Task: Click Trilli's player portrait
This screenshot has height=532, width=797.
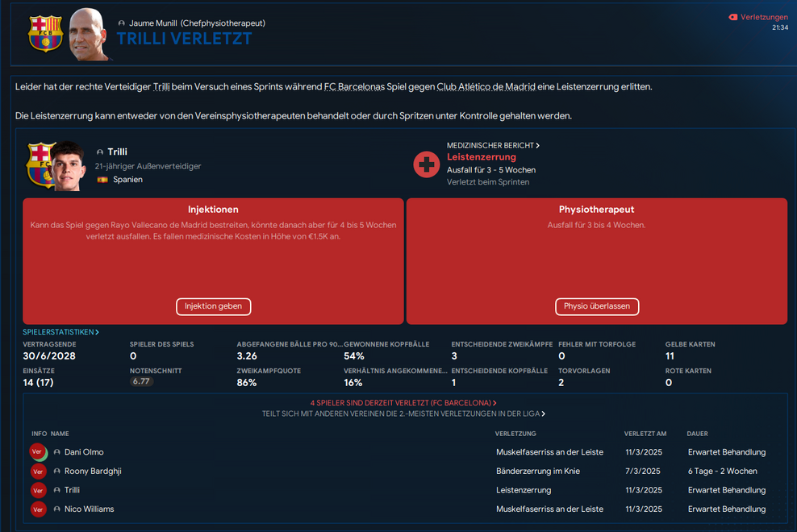Action: (x=68, y=166)
